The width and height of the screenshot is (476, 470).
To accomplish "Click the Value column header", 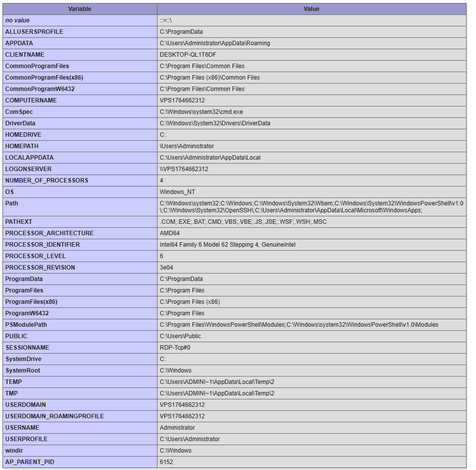I will click(x=311, y=9).
